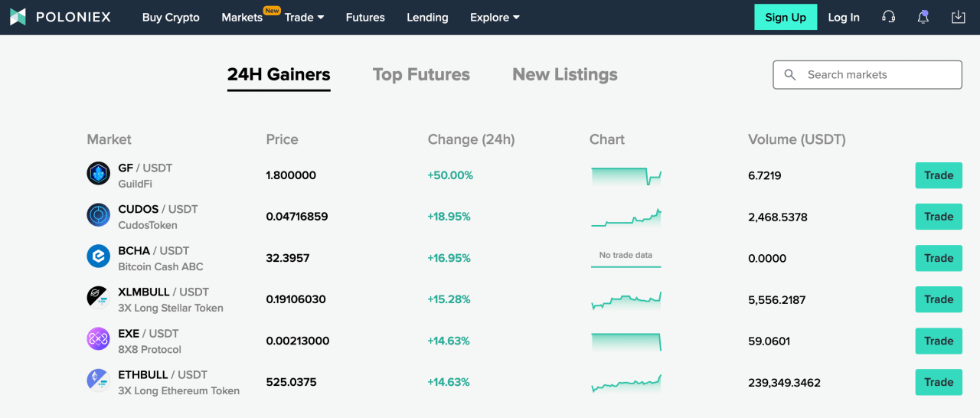Click the Market column header

click(109, 139)
